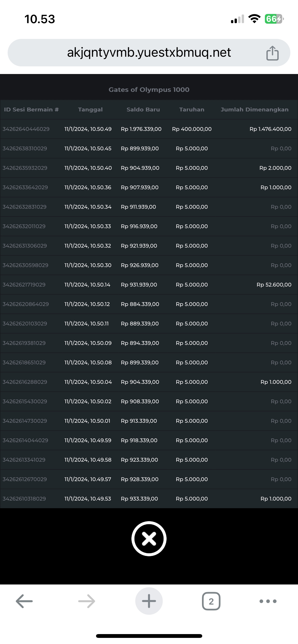Tap the Wi-Fi status icon
The height and width of the screenshot is (644, 298).
point(254,19)
